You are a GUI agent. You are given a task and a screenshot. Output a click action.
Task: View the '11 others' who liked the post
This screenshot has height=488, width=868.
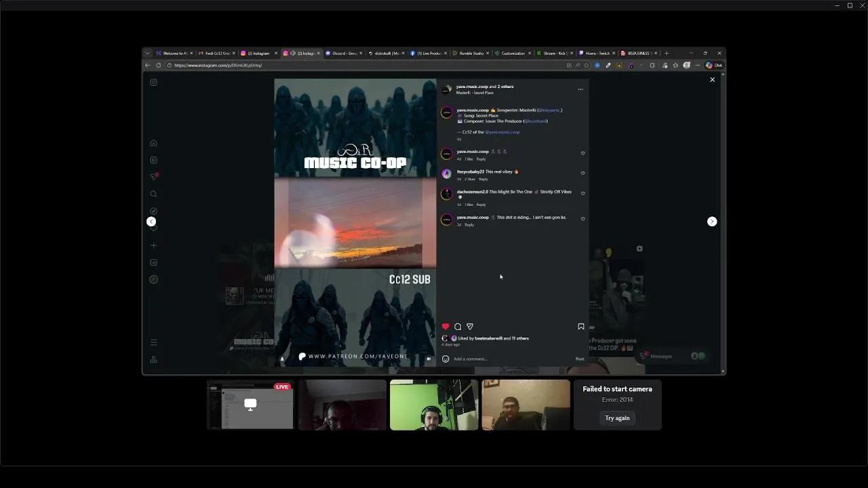coord(520,338)
